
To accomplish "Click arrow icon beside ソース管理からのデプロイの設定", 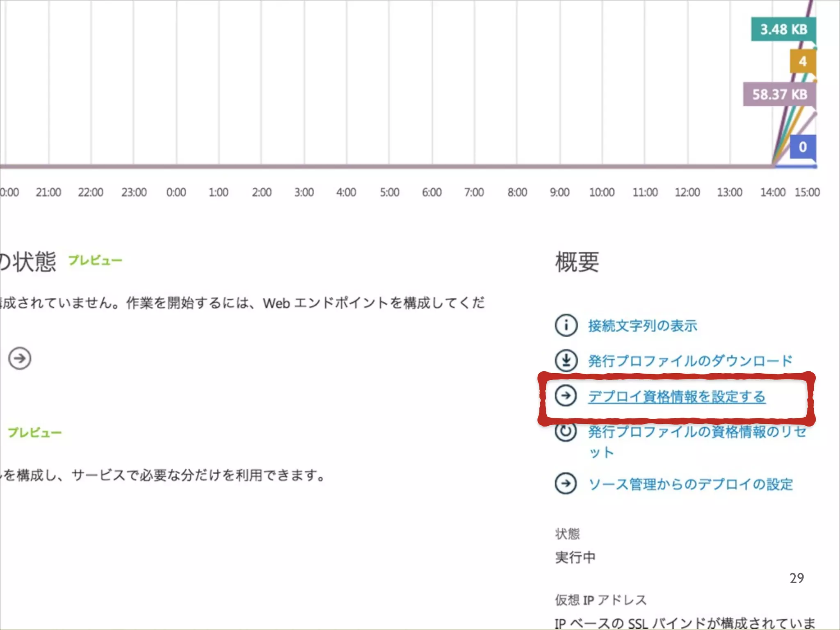I will (x=566, y=484).
